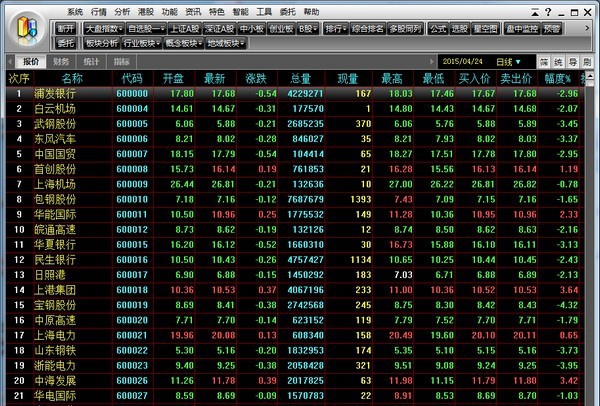Open the 委托 menu in the menu bar
Image resolution: width=600 pixels, height=406 pixels.
click(288, 12)
